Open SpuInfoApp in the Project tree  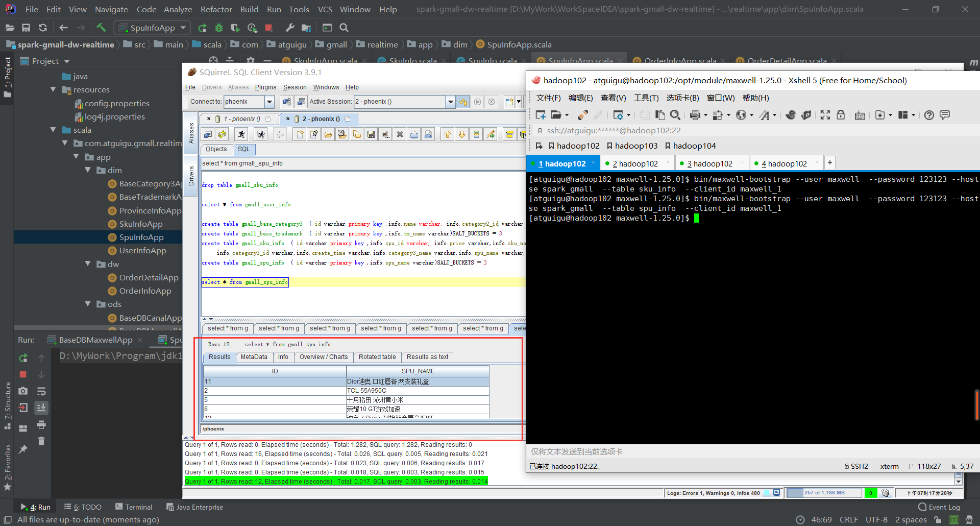pos(141,237)
